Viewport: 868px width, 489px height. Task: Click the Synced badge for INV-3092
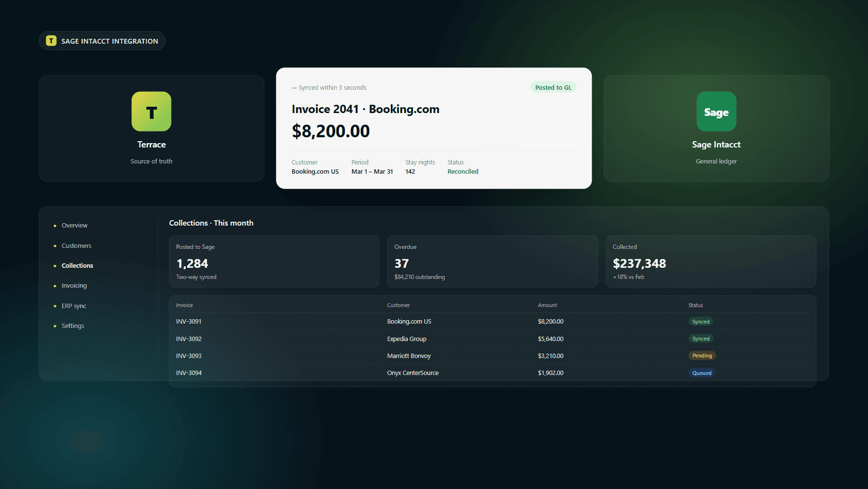[x=701, y=339]
